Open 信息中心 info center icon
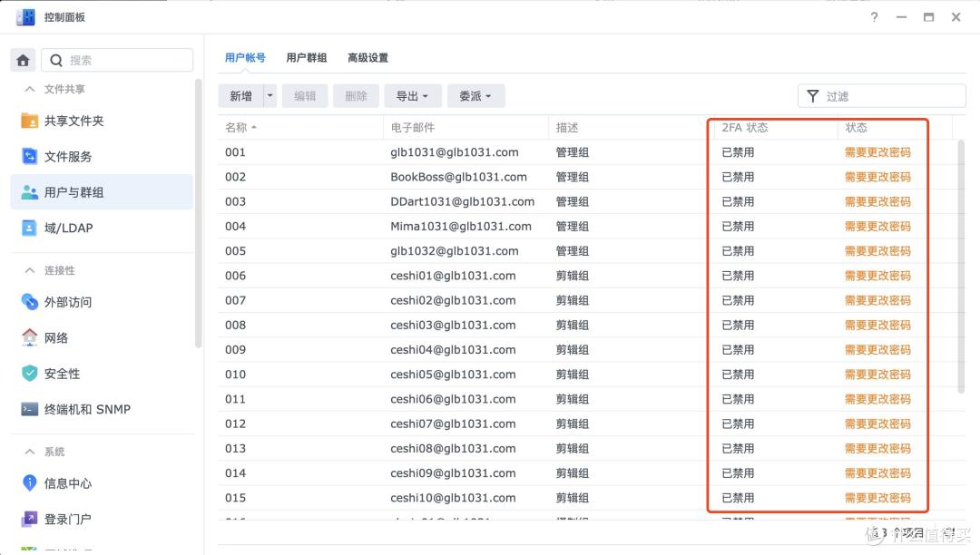The image size is (980, 555). pyautogui.click(x=29, y=482)
